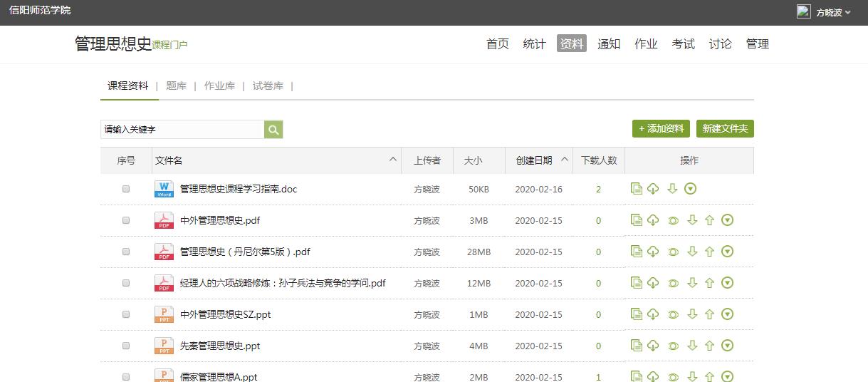Viewport: 868px width, 382px height.
Task: Download 管理思想史课程学习指南.doc via cloud icon
Action: (653, 189)
